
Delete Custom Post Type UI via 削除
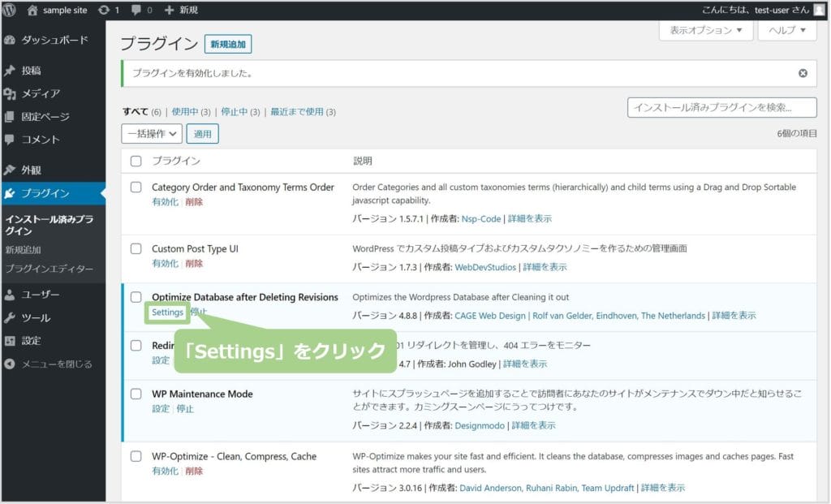coord(194,264)
